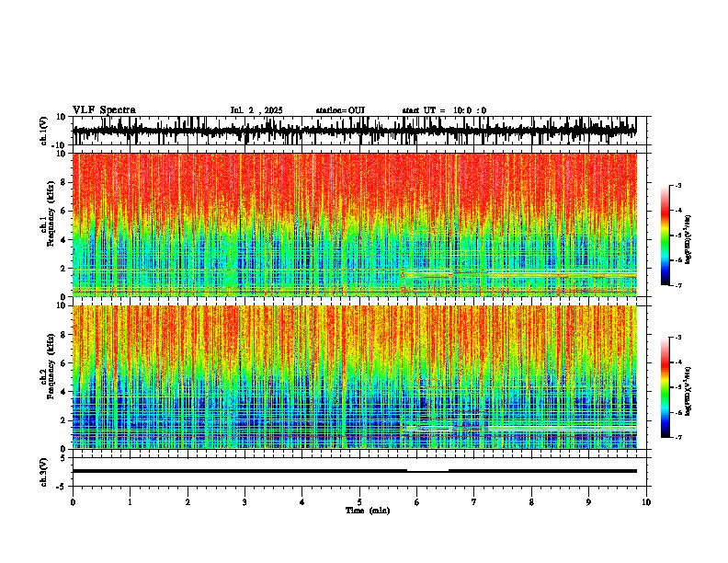Click inside the ch.1 voltage waveform strip

pos(354,131)
